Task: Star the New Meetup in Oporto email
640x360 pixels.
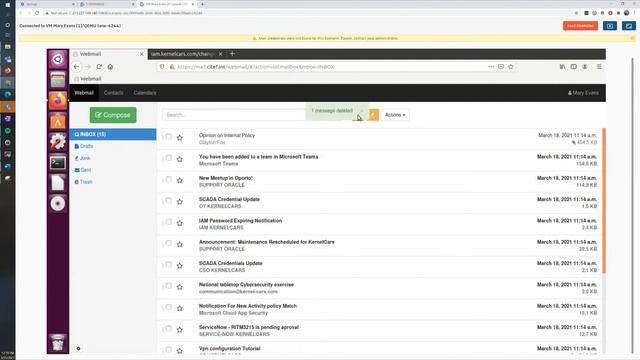Action: 180,180
